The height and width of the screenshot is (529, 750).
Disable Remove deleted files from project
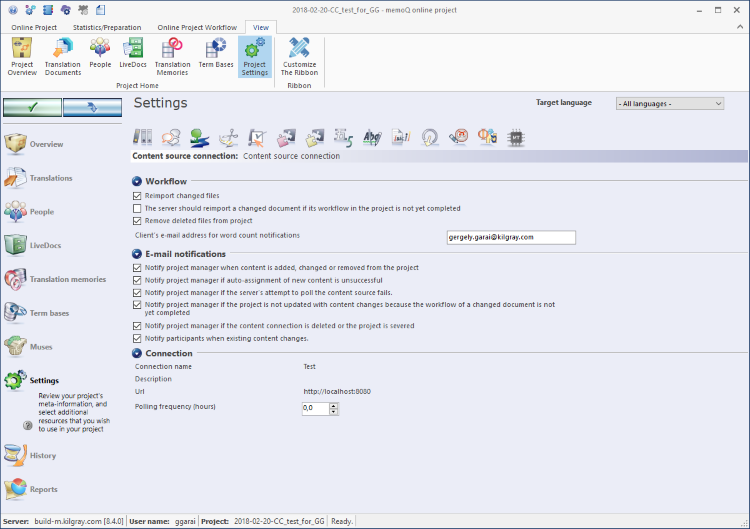click(137, 220)
